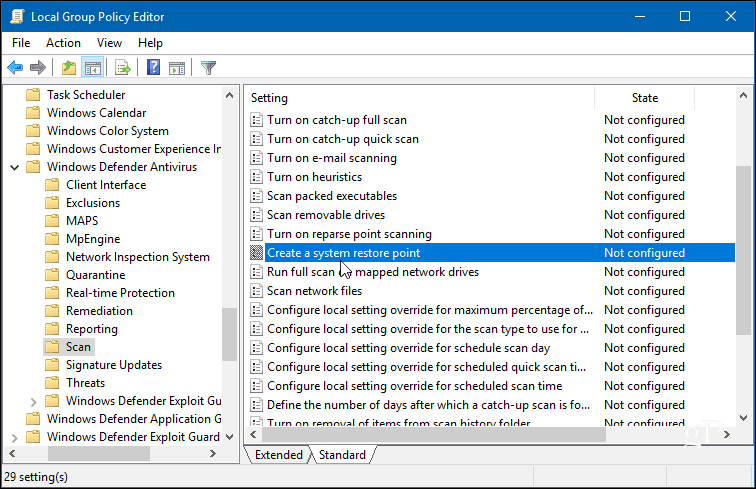Collapse the Windows Defender Antivirus tree node
The width and height of the screenshot is (756, 489).
pos(14,167)
